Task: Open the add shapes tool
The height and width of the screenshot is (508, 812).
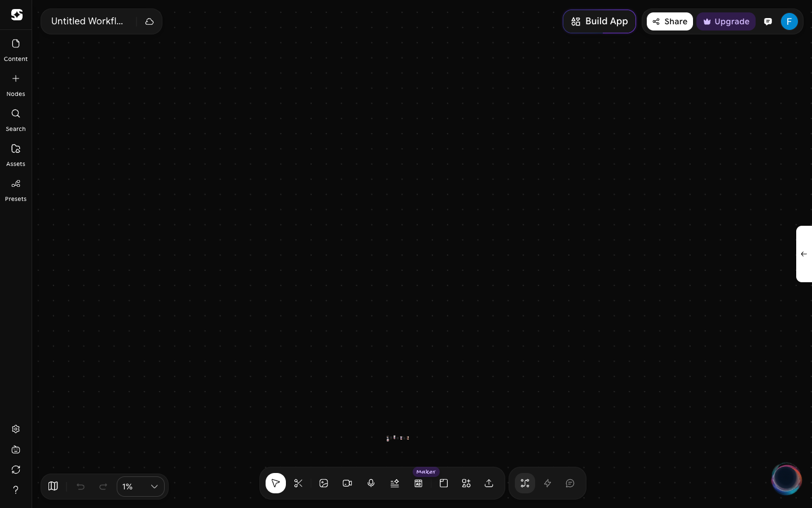Action: coord(466,483)
